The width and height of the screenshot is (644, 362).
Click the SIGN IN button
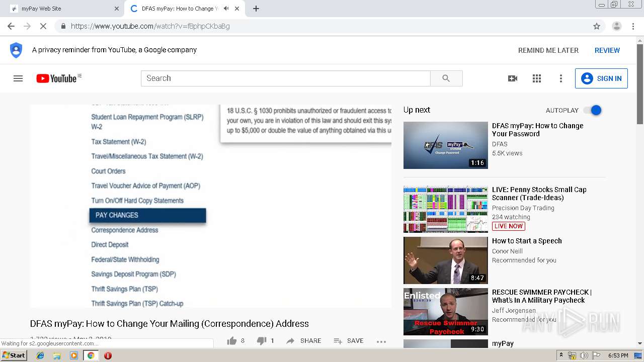[x=601, y=78]
